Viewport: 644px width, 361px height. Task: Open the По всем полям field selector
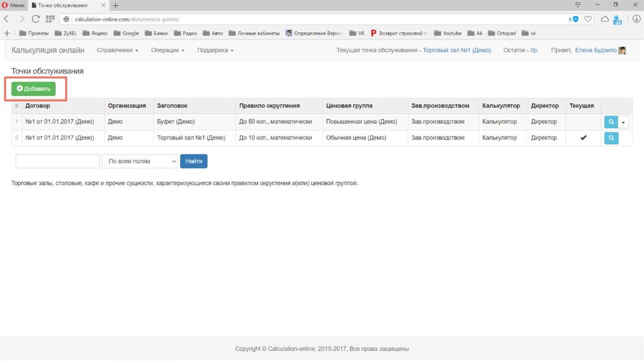click(140, 162)
